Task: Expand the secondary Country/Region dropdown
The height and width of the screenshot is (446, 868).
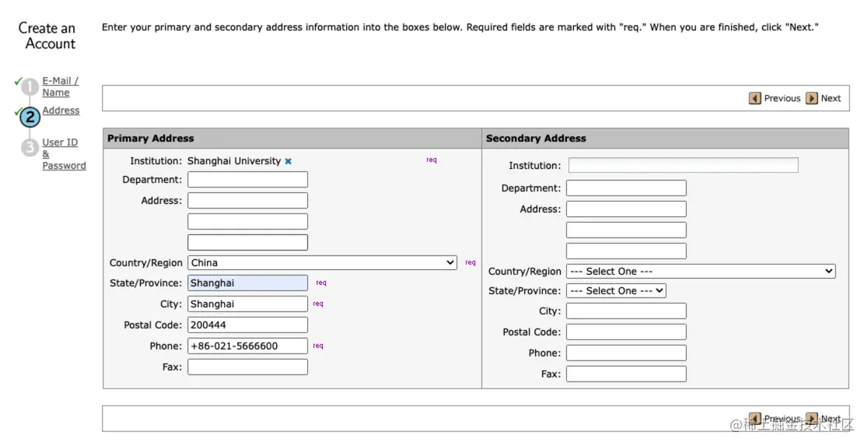Action: click(701, 272)
